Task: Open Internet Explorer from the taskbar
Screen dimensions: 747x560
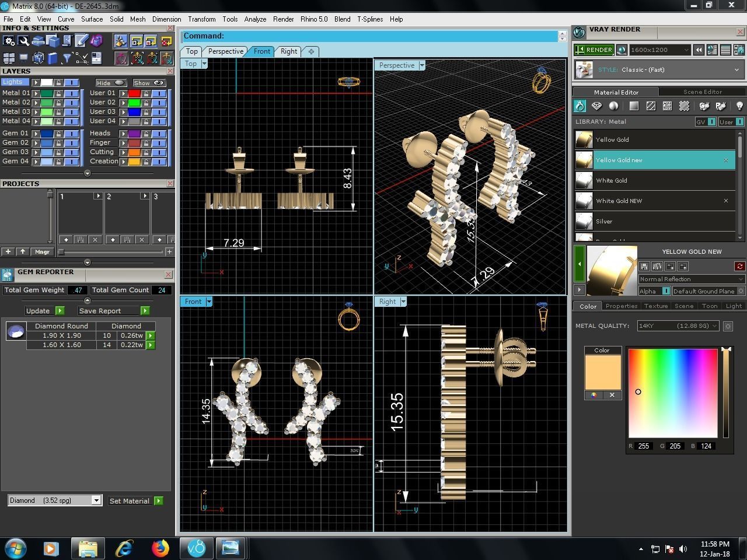Action: [x=124, y=548]
